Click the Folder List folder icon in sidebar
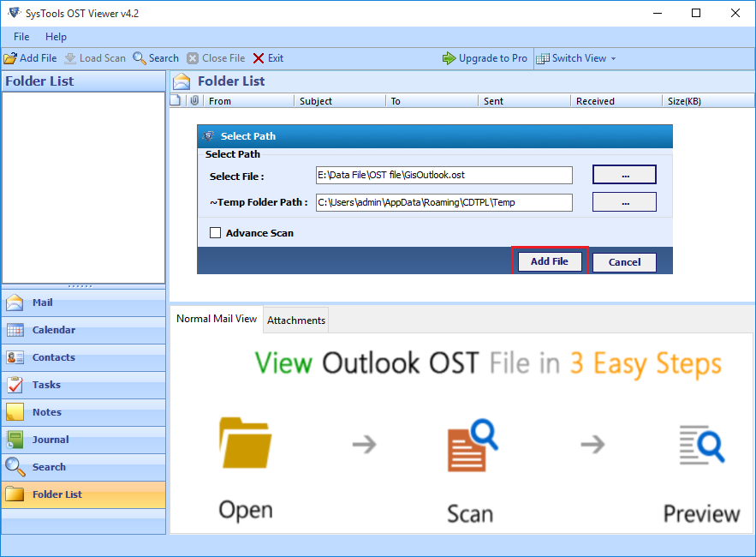Viewport: 756px width, 557px height. 15,494
